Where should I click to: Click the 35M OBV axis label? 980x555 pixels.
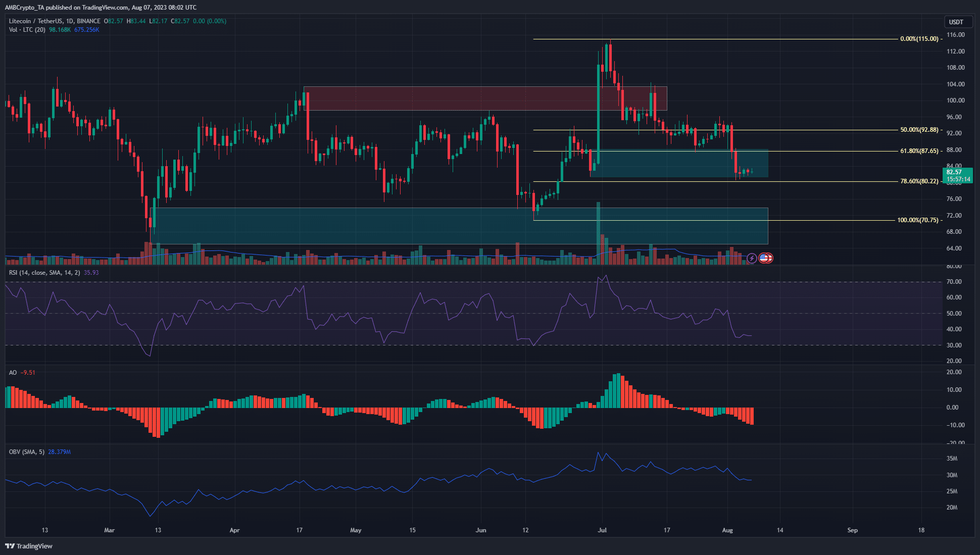952,459
